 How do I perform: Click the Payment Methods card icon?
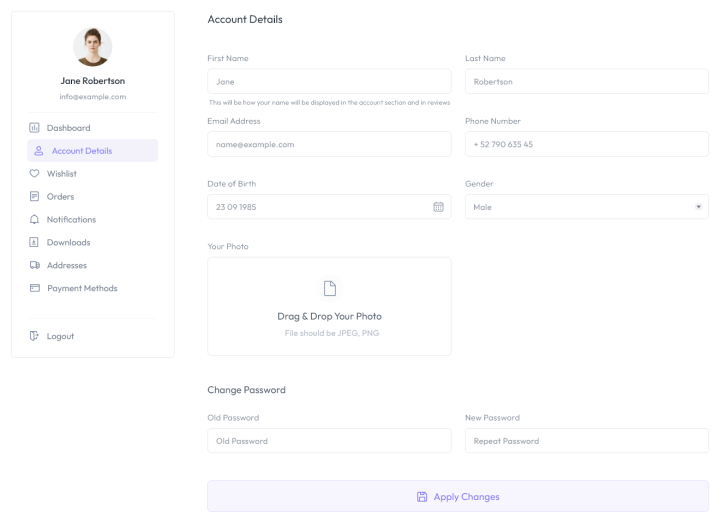[34, 289]
